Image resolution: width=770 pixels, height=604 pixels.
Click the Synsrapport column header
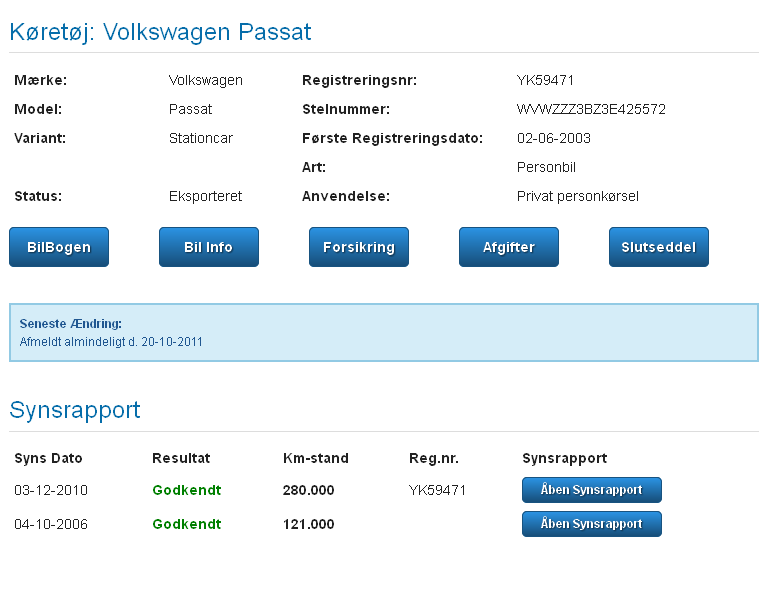(x=565, y=459)
